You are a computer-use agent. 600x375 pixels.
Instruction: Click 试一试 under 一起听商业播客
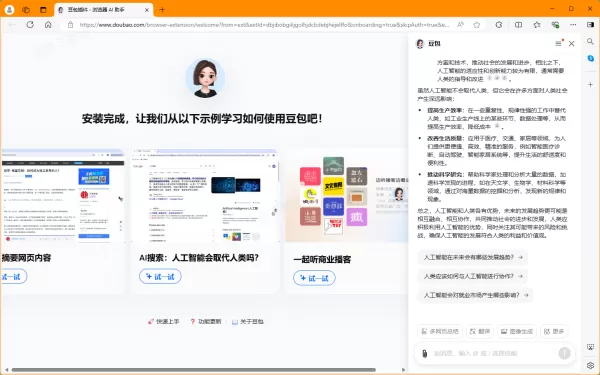point(315,278)
